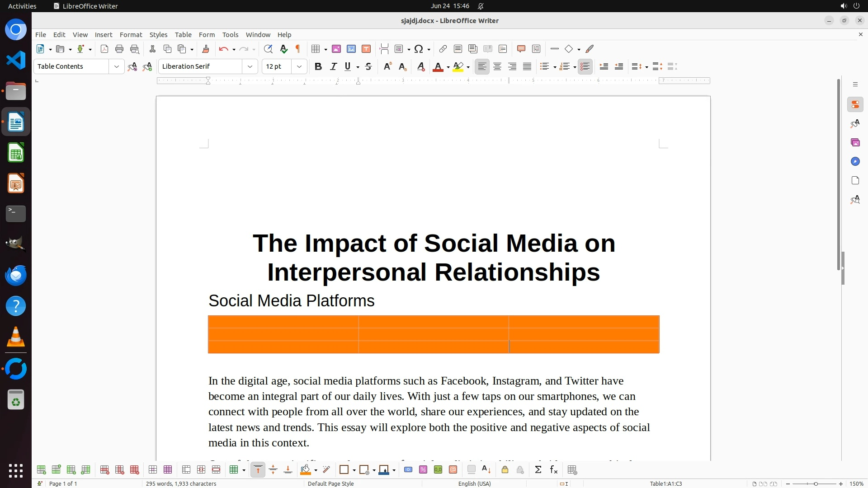Click Protect Cells lock icon
Screen dimensions: 868x488
click(505, 470)
